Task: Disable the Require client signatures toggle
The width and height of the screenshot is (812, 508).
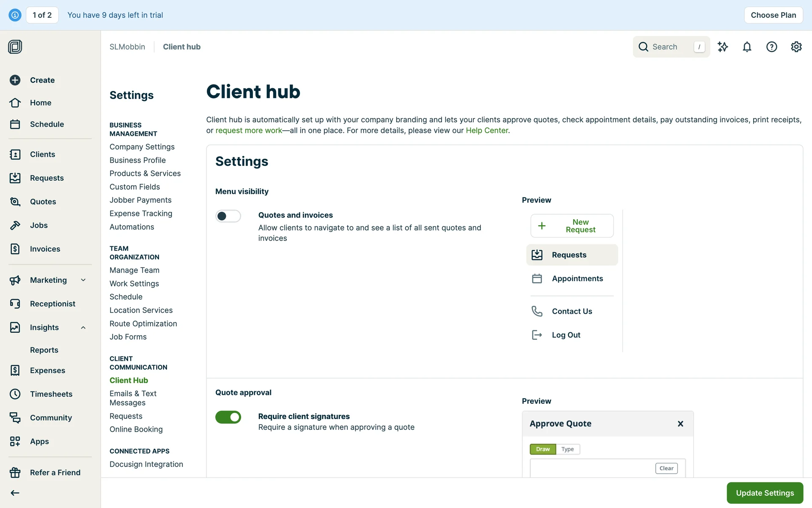Action: pyautogui.click(x=228, y=417)
